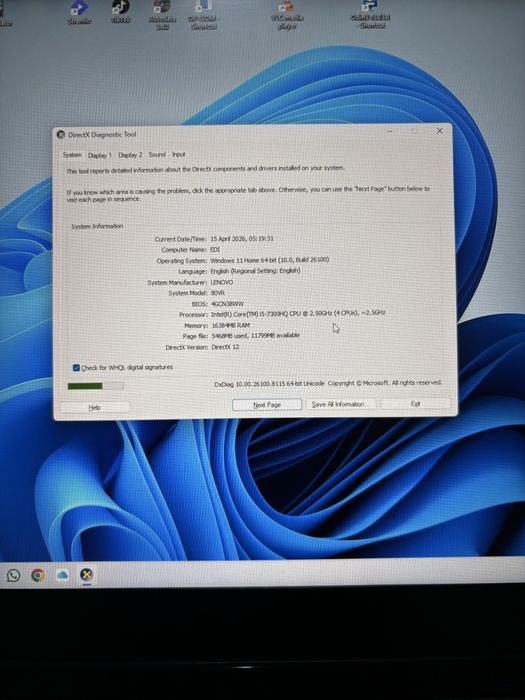
Task: Switch to the Display 2 tab
Action: click(x=130, y=155)
